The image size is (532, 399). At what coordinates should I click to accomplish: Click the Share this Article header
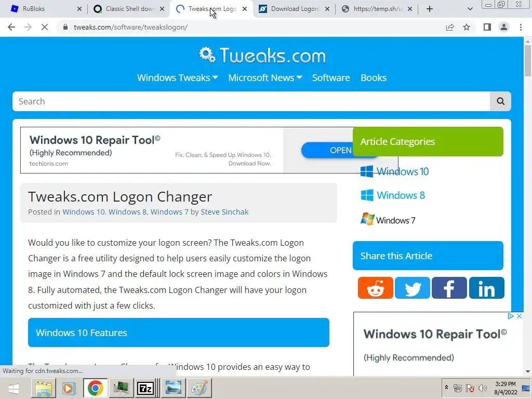tap(428, 256)
